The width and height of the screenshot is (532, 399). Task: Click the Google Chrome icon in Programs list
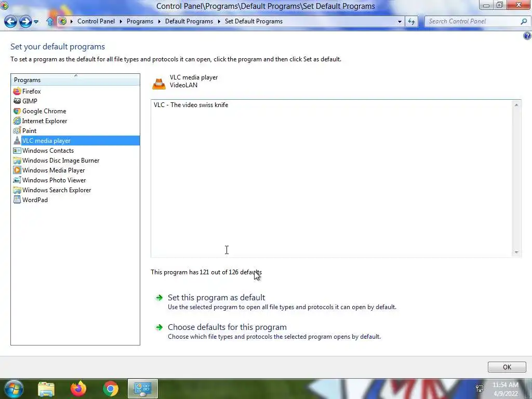(17, 111)
